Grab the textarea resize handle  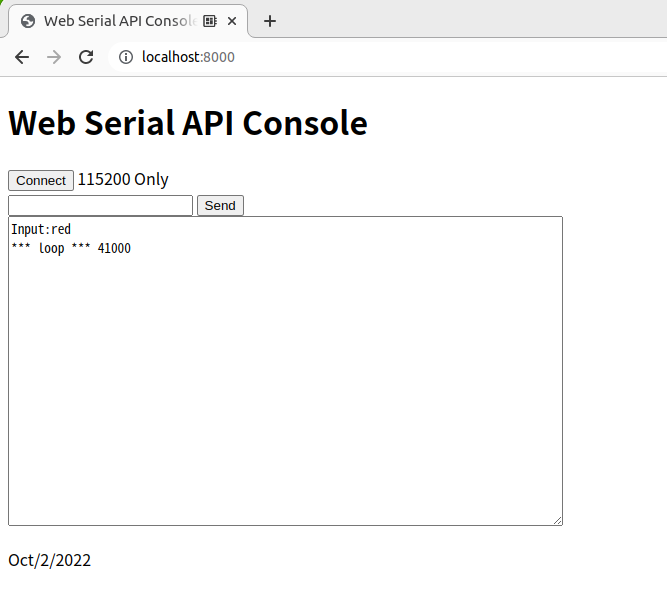pyautogui.click(x=557, y=520)
